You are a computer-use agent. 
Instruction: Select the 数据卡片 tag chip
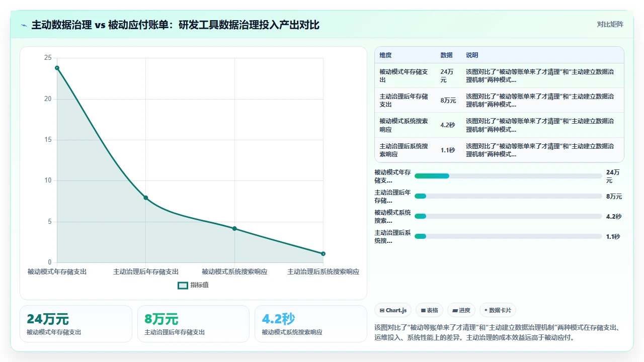tap(498, 310)
